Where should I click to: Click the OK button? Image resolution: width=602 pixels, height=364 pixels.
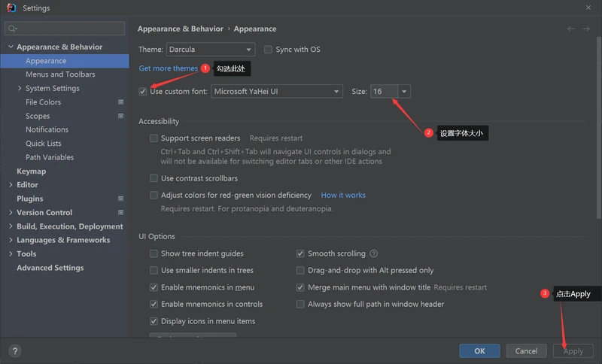(479, 350)
